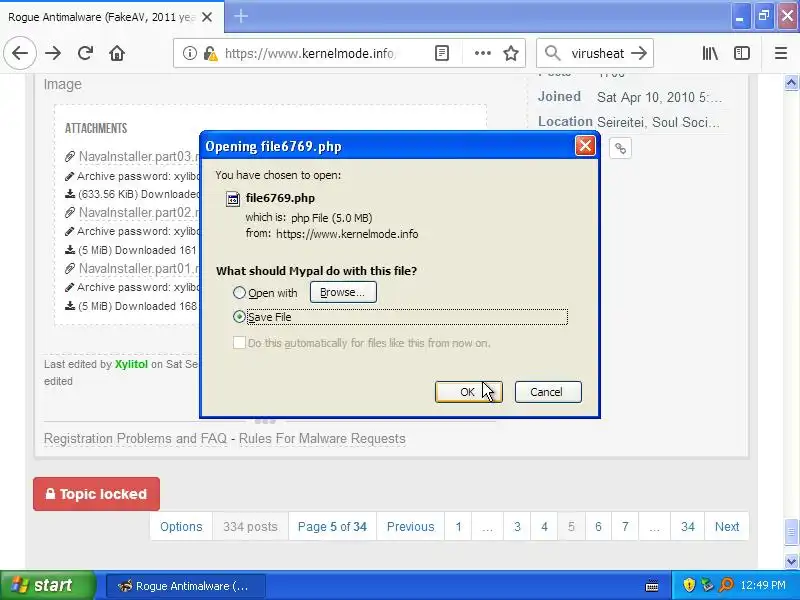Image resolution: width=800 pixels, height=600 pixels.
Task: Go to page 34
Action: click(x=688, y=527)
